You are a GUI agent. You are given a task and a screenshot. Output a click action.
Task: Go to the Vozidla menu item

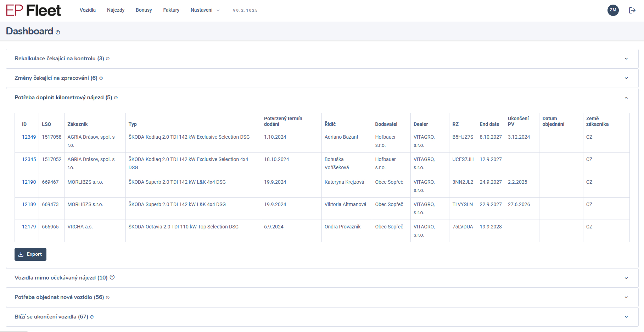(88, 10)
